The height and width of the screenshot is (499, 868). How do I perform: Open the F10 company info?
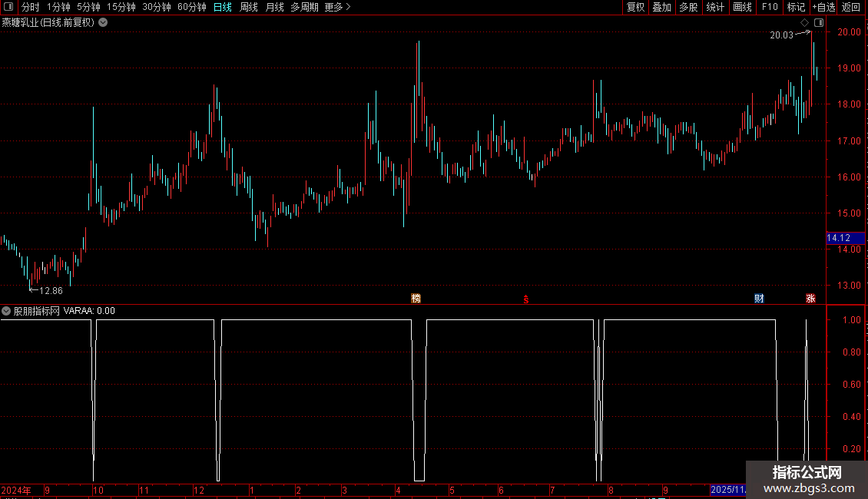770,7
